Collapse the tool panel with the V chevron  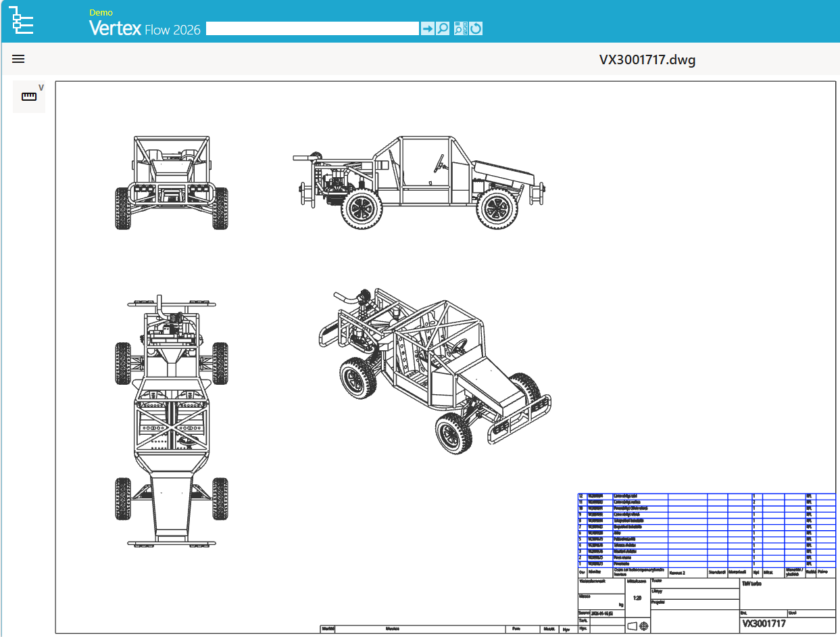click(41, 87)
